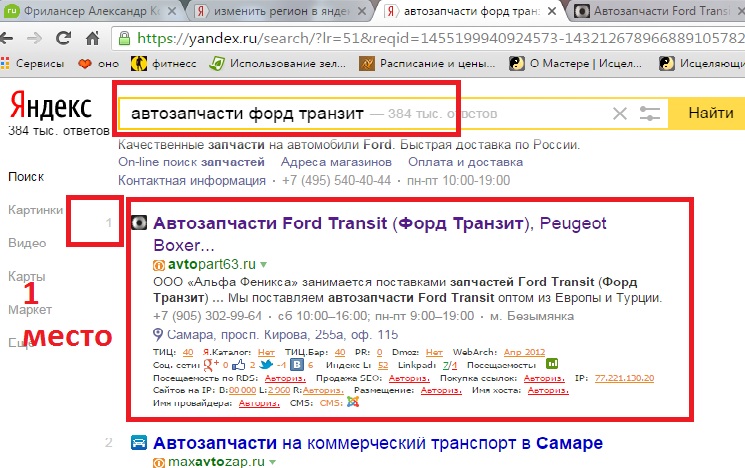Open the Контактная информация link
This screenshot has width=745, height=468.
coord(192,181)
